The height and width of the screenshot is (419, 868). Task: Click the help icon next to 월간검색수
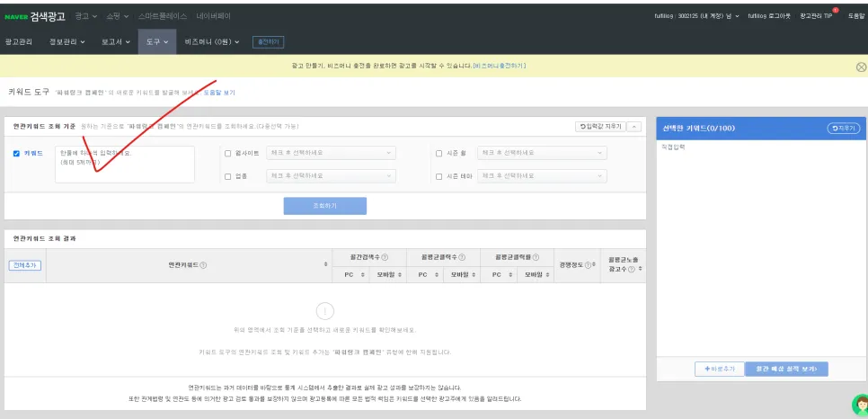(385, 257)
